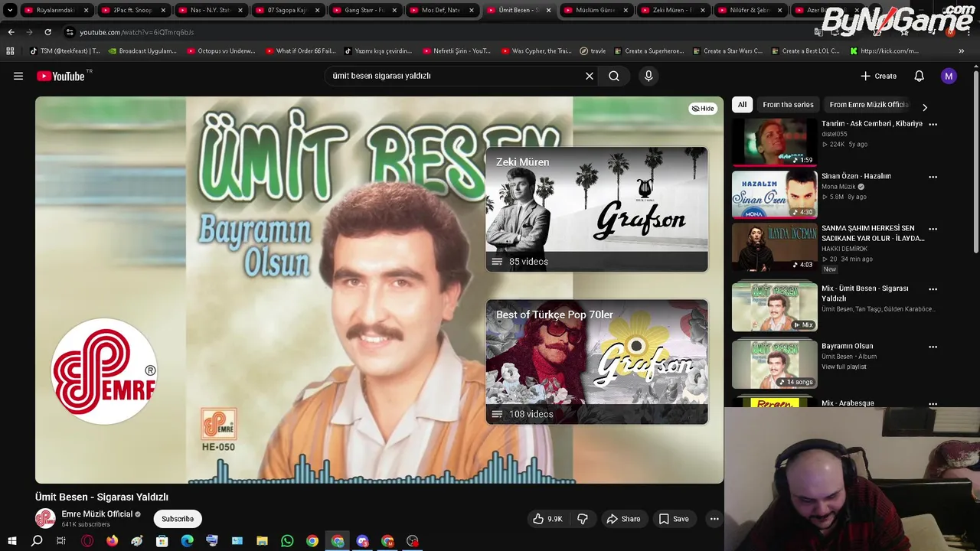This screenshot has width=980, height=551.
Task: Click the page vertical scrollbar
Action: pyautogui.click(x=975, y=161)
